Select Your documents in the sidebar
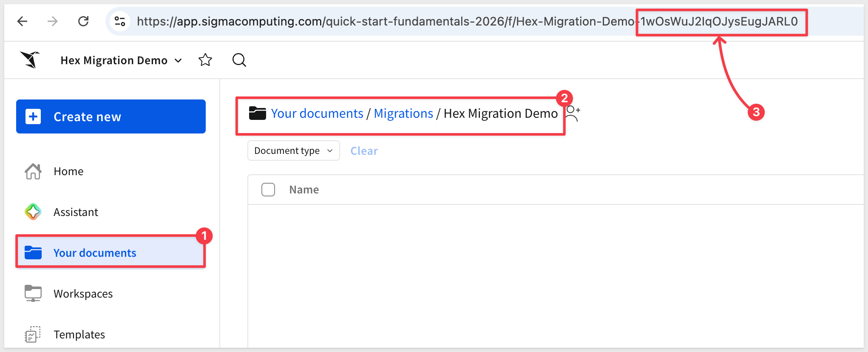 111,253
